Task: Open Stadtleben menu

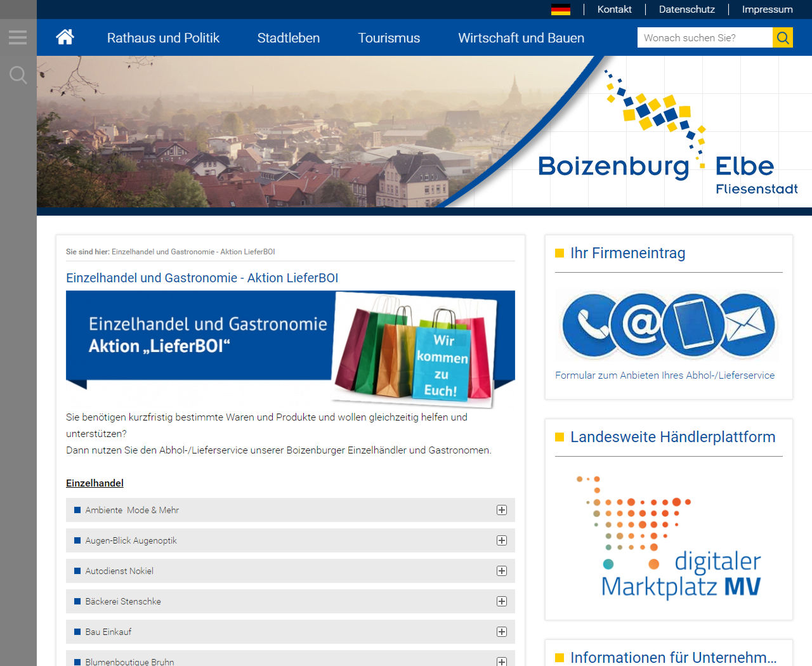Action: [x=289, y=38]
